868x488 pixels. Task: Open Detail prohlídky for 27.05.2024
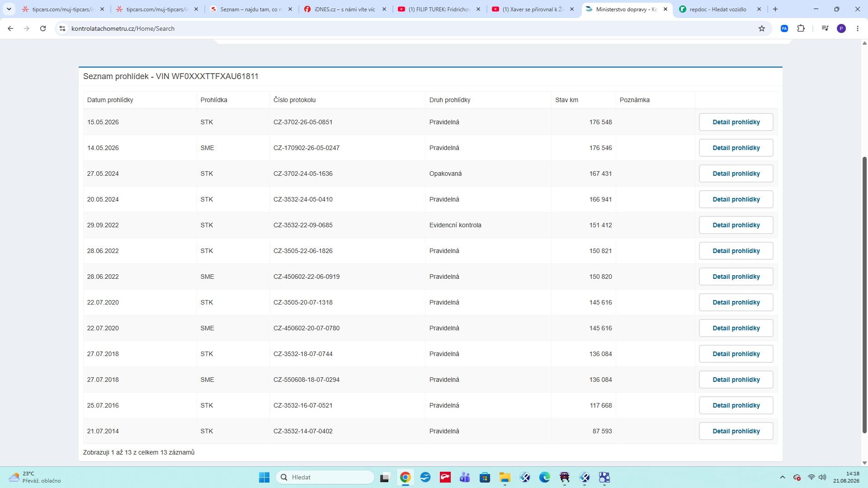pos(736,174)
